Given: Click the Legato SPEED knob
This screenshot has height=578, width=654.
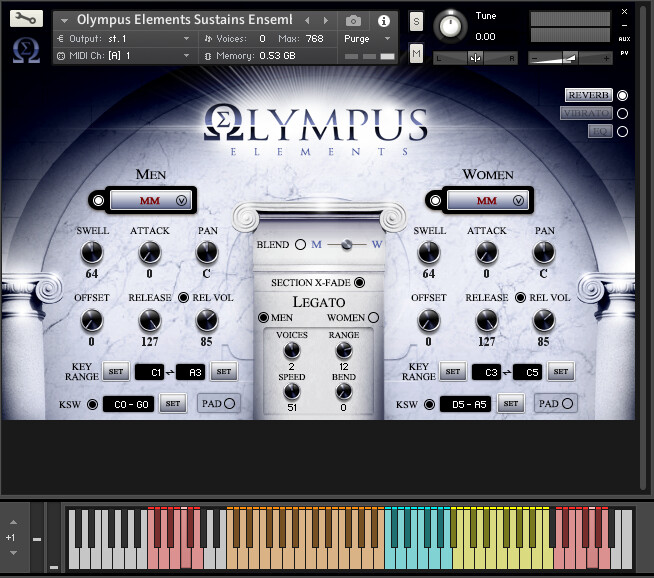Looking at the screenshot, I should (x=292, y=391).
